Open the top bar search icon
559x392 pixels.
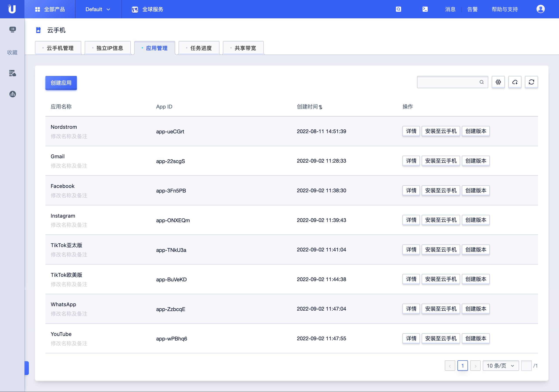click(x=398, y=9)
